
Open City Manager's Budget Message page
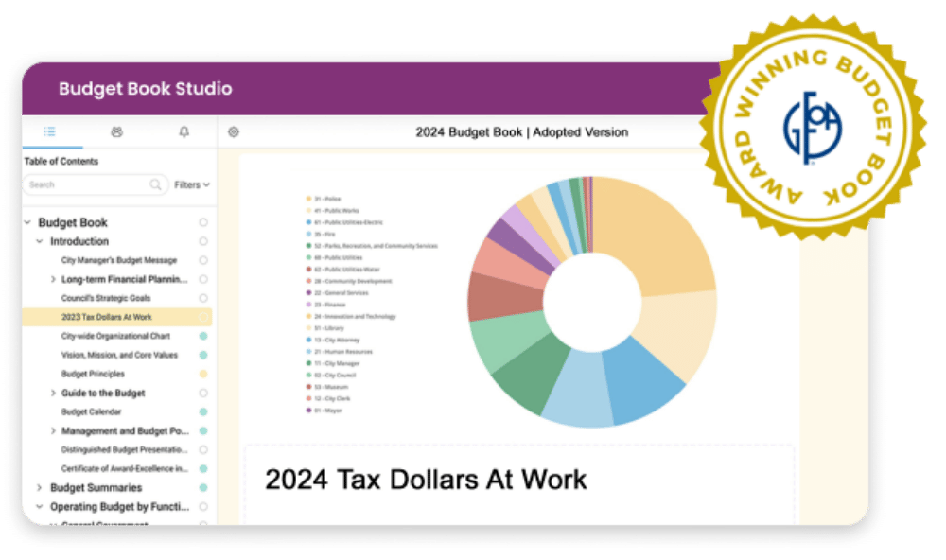[119, 260]
